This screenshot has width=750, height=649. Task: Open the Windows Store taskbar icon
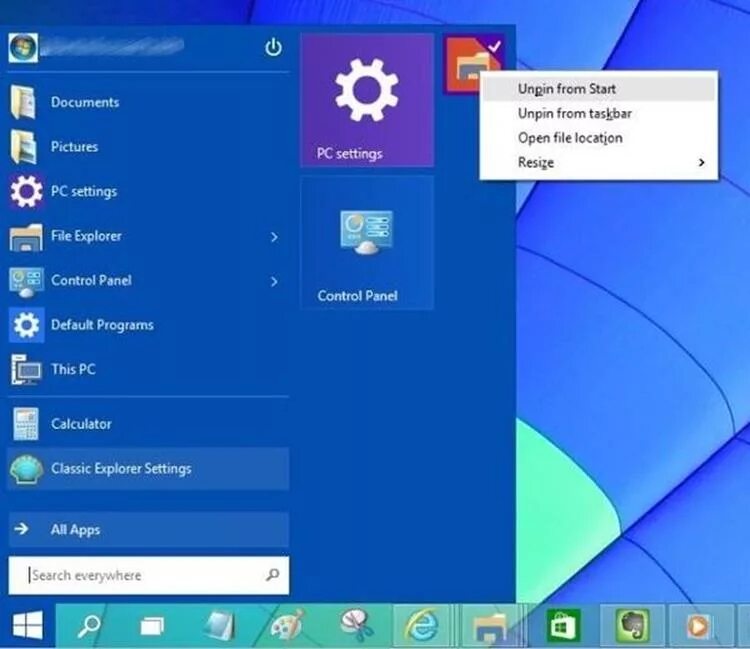(563, 625)
